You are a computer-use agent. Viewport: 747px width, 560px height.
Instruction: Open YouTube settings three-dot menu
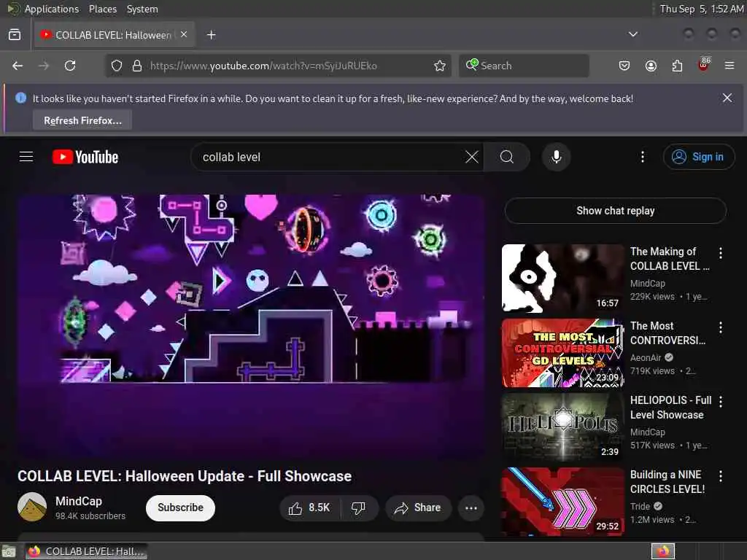click(642, 157)
